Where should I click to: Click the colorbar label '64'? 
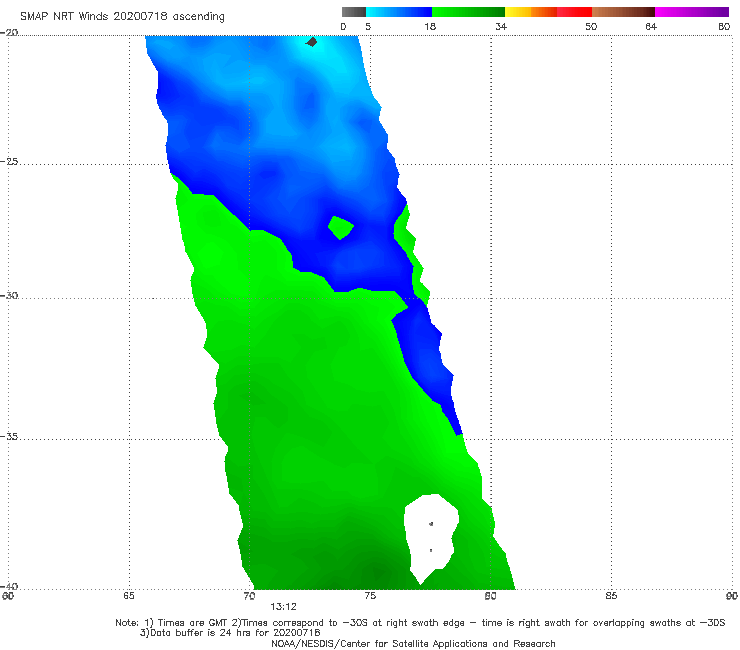coord(651,27)
